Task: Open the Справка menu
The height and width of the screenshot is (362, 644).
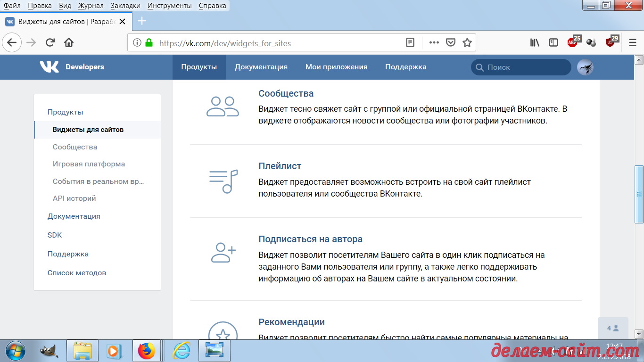Action: pyautogui.click(x=212, y=6)
